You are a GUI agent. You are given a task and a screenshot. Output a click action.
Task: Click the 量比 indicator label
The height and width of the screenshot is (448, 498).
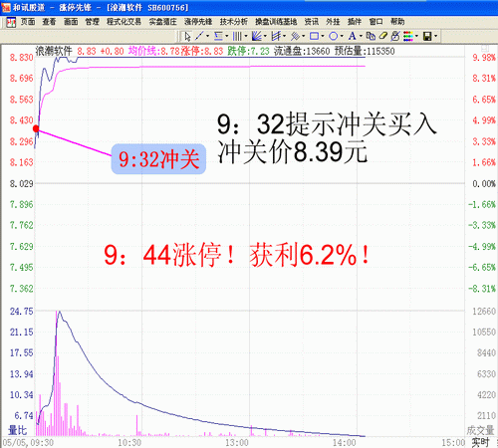(x=18, y=430)
